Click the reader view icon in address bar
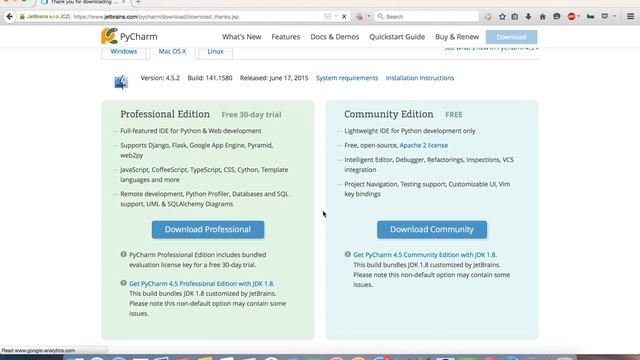This screenshot has height=360, width=640. 327,17
